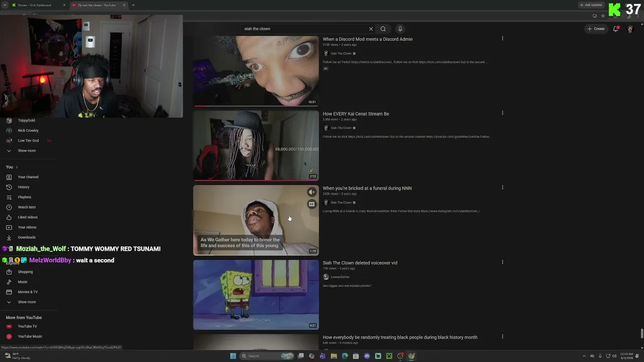Open the Your channel icon

coord(9,177)
